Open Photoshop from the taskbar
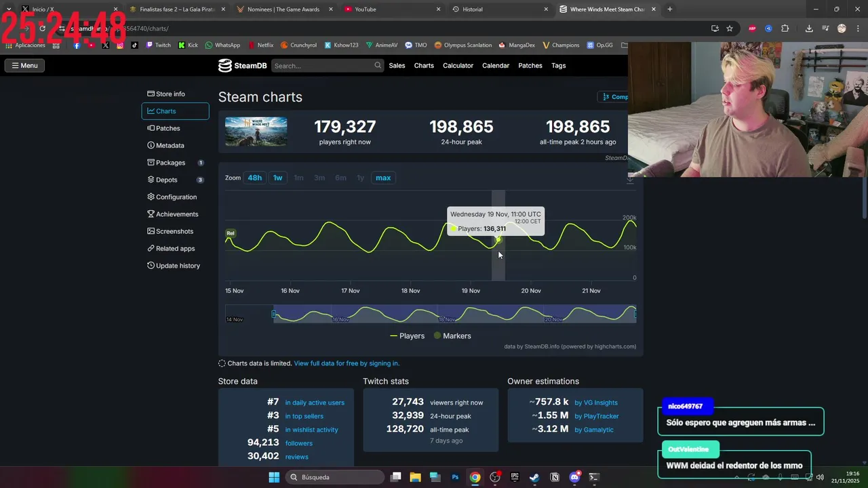Image resolution: width=868 pixels, height=488 pixels. [x=455, y=477]
